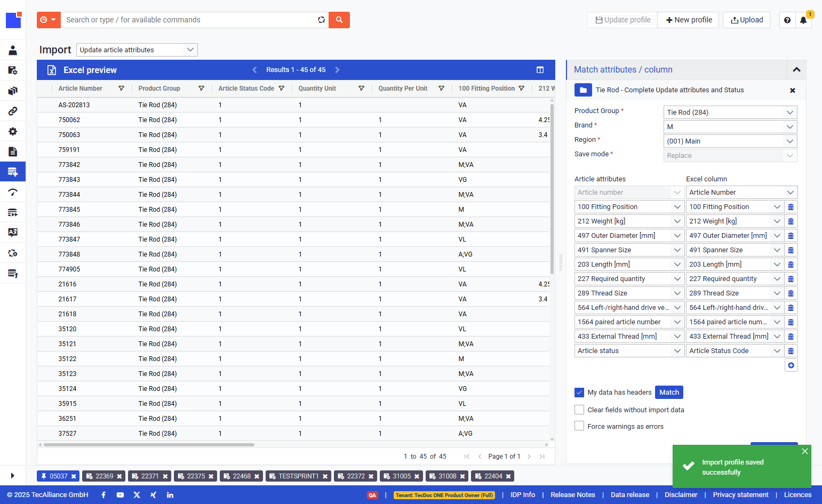Click the horizontal scrollbar of the Excel preview
The image size is (822, 504).
[x=149, y=444]
